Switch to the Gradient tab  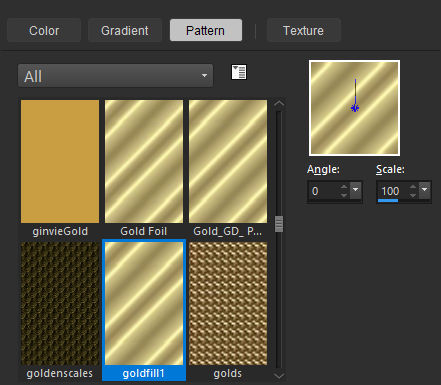coord(125,30)
